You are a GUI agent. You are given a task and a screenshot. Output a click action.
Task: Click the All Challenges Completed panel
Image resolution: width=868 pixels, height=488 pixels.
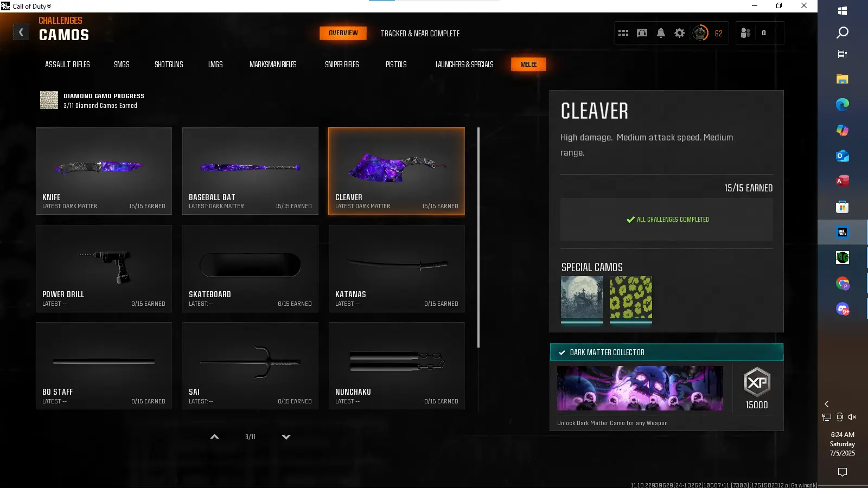pyautogui.click(x=667, y=220)
